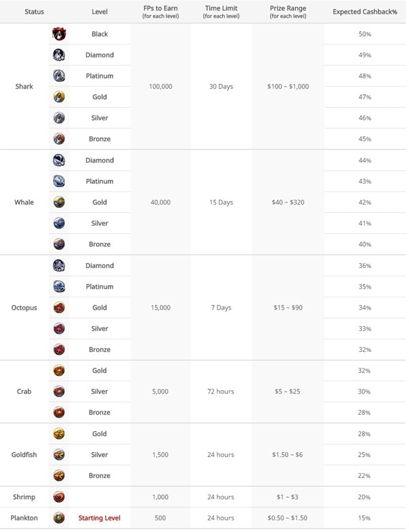The height and width of the screenshot is (532, 409).
Task: Click the Expected Cashback% column header
Action: [x=365, y=12]
